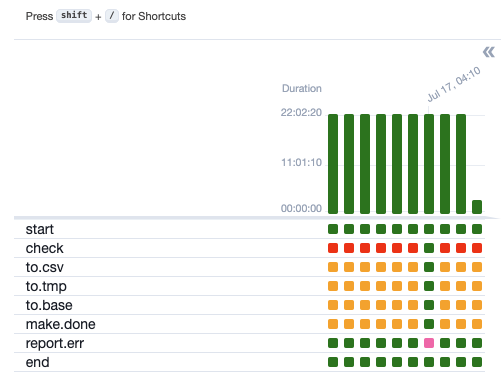Select the check task name
Image resolution: width=501 pixels, height=379 pixels.
click(x=44, y=248)
